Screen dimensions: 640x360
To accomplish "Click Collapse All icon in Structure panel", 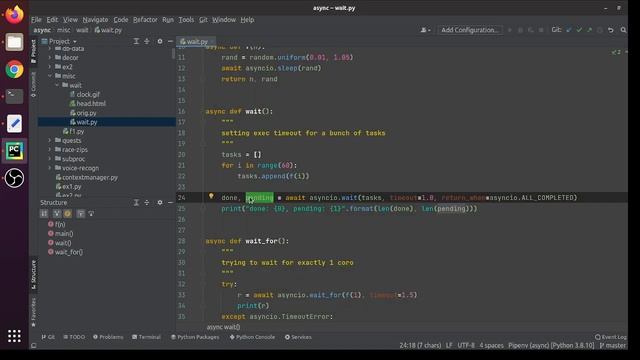I will tap(147, 202).
